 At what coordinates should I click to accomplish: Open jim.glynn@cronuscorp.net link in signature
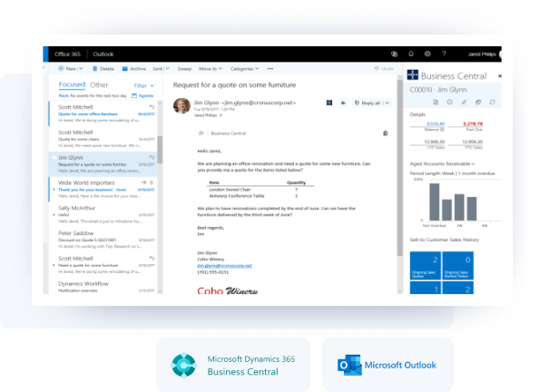pos(224,266)
